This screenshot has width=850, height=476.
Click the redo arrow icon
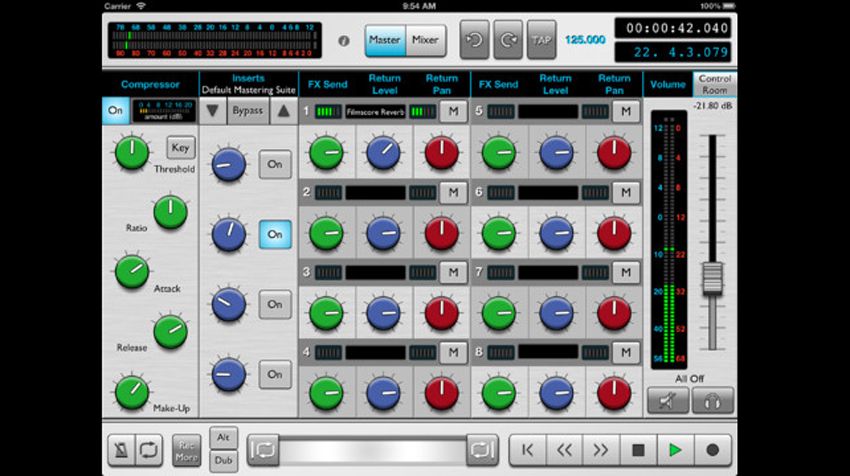pyautogui.click(x=508, y=40)
